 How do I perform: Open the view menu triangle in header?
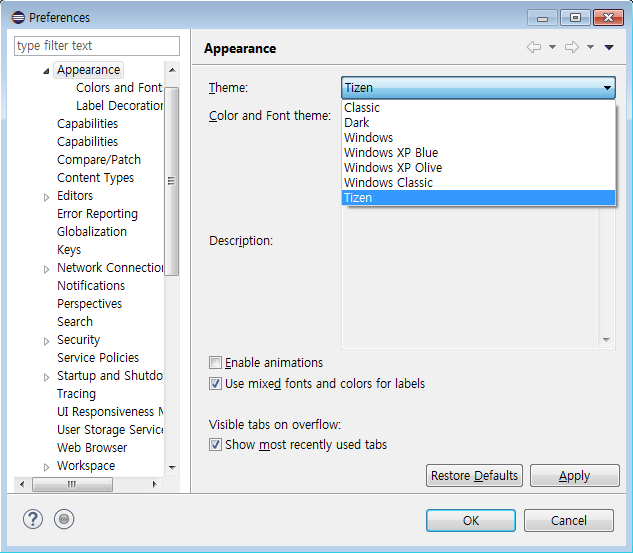(609, 48)
